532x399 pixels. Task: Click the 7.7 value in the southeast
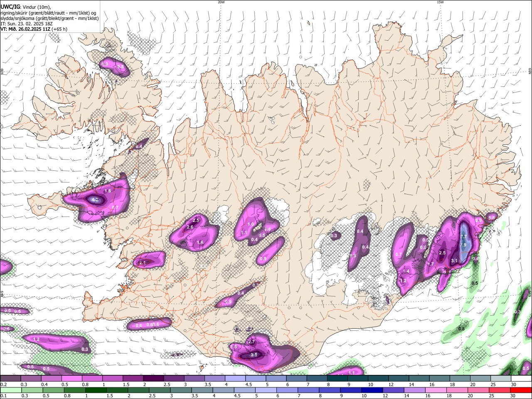tap(464, 236)
